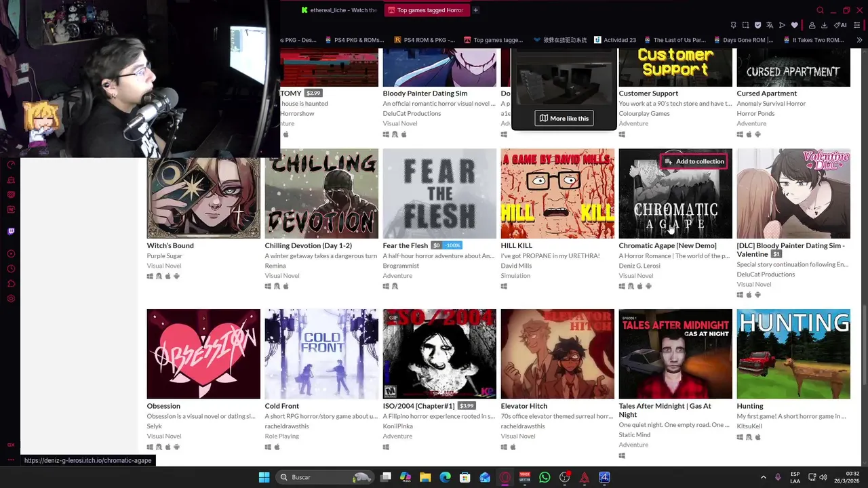Open Customer Support game title
Screen dimensions: 868x488
[x=648, y=94]
